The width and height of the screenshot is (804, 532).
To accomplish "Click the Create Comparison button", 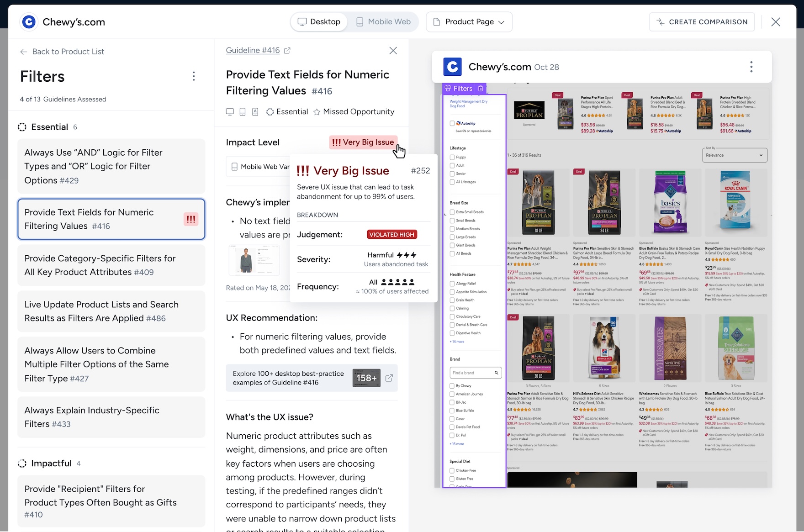I will click(x=702, y=22).
